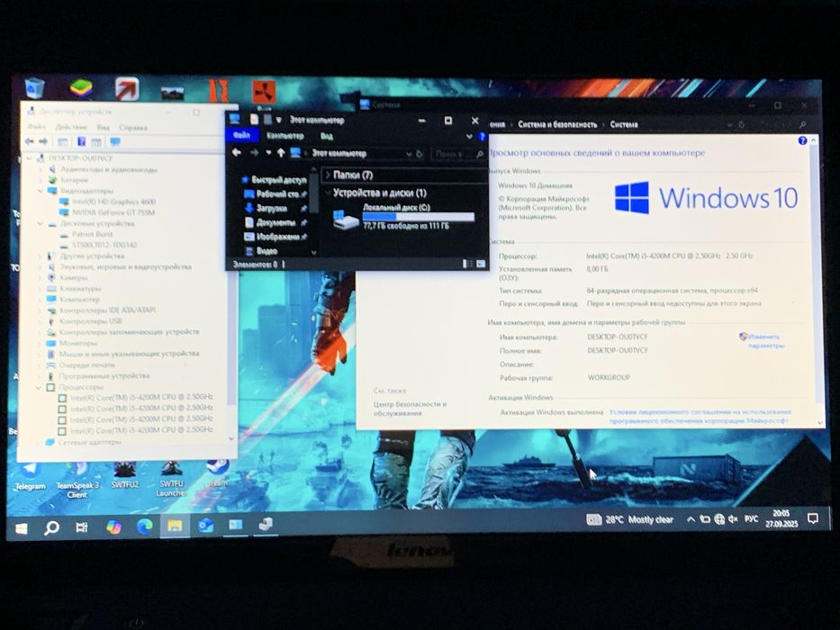This screenshot has height=630, width=840.
Task: Open Telegram desktop shortcut
Action: tap(30, 477)
